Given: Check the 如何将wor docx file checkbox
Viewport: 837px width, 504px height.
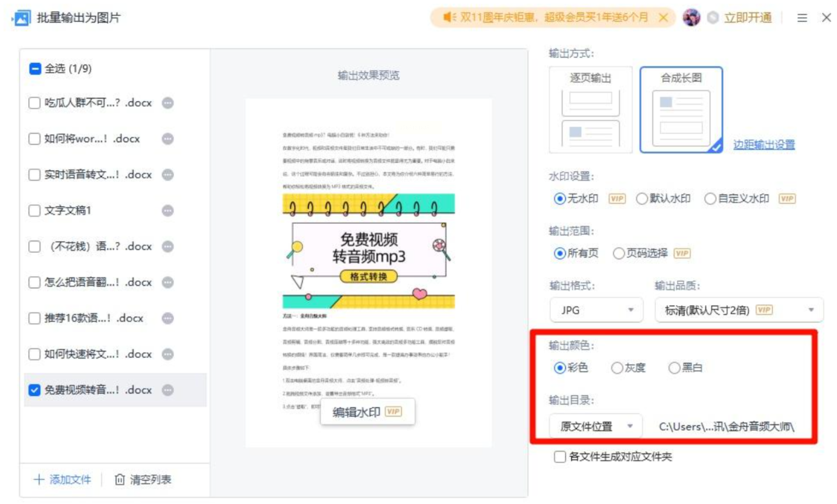Looking at the screenshot, I should [x=34, y=139].
